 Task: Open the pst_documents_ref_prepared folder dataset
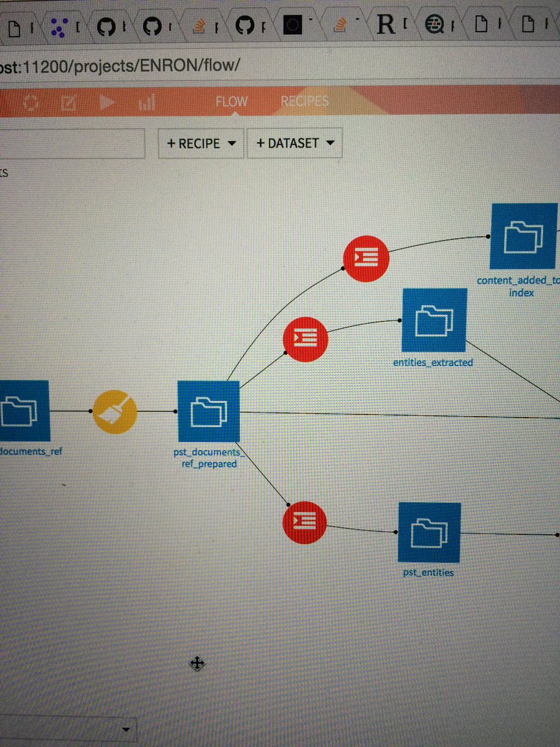point(208,411)
